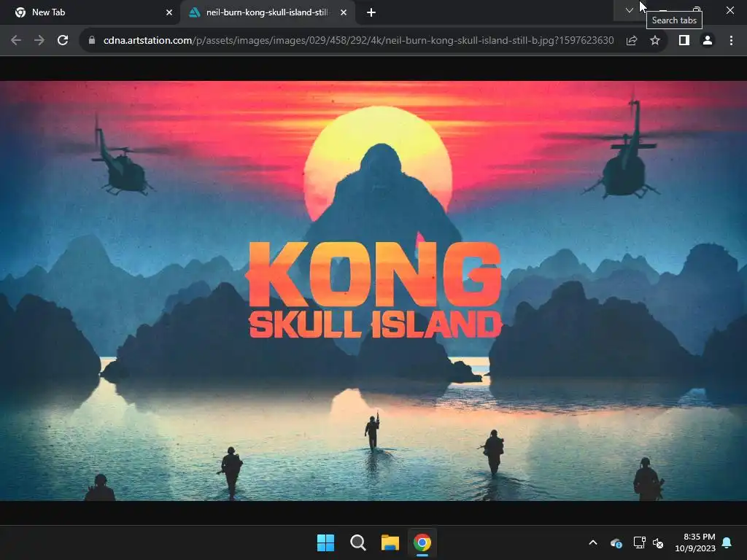The width and height of the screenshot is (747, 560).
Task: Bookmark this tab with star
Action: pyautogui.click(x=655, y=41)
